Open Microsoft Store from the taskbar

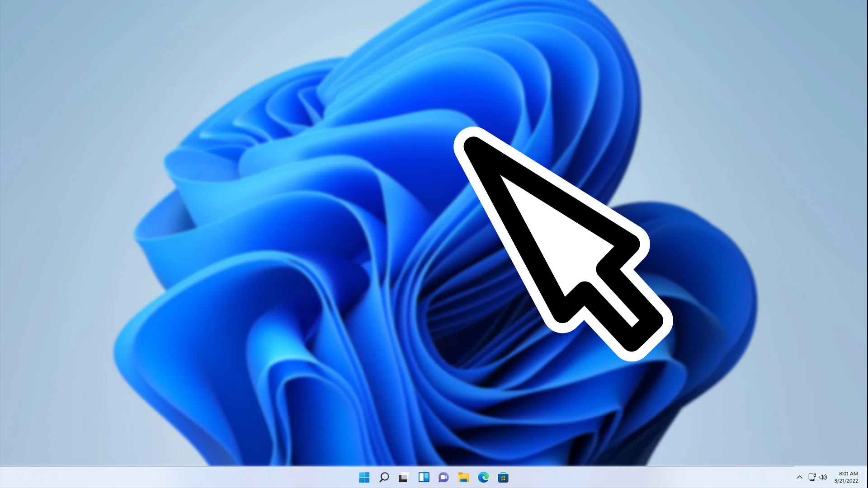click(503, 477)
